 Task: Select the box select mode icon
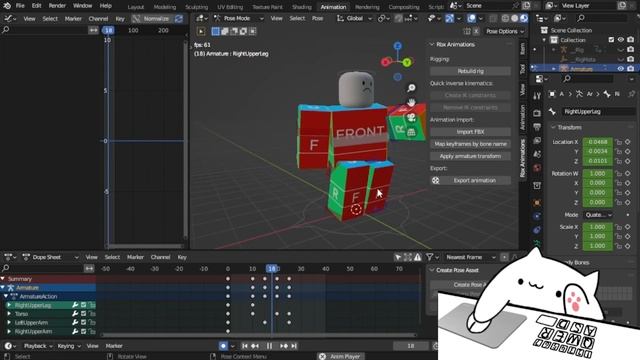216,31
